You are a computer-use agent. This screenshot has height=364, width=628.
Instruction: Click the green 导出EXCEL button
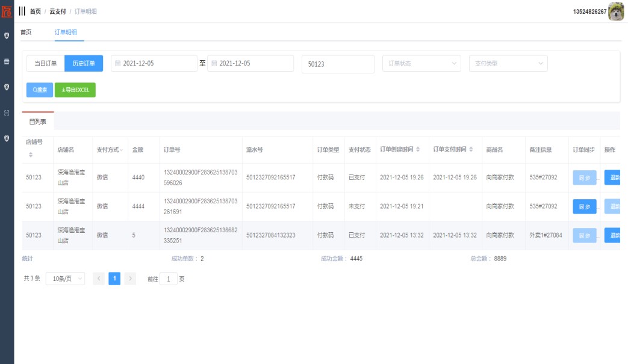[x=75, y=90]
